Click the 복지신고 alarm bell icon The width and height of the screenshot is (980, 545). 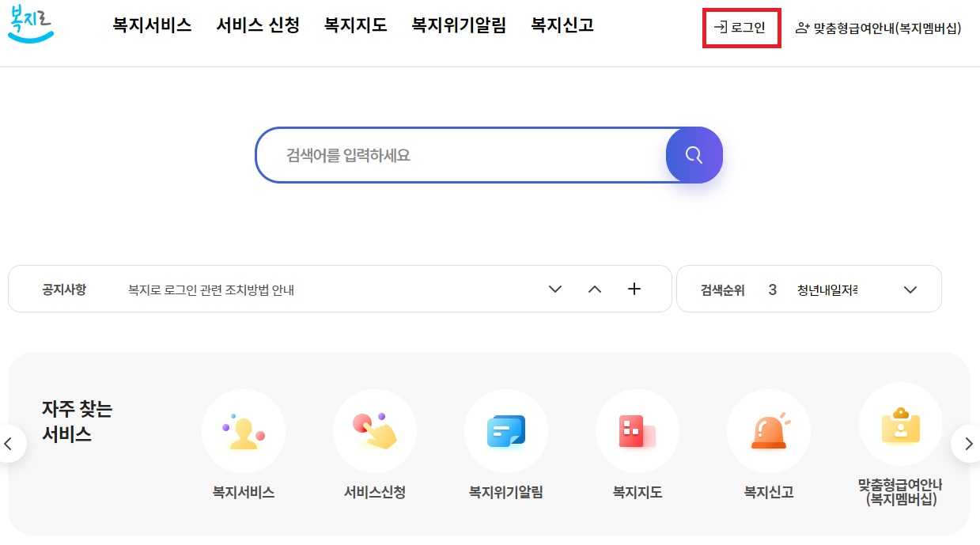(x=769, y=431)
